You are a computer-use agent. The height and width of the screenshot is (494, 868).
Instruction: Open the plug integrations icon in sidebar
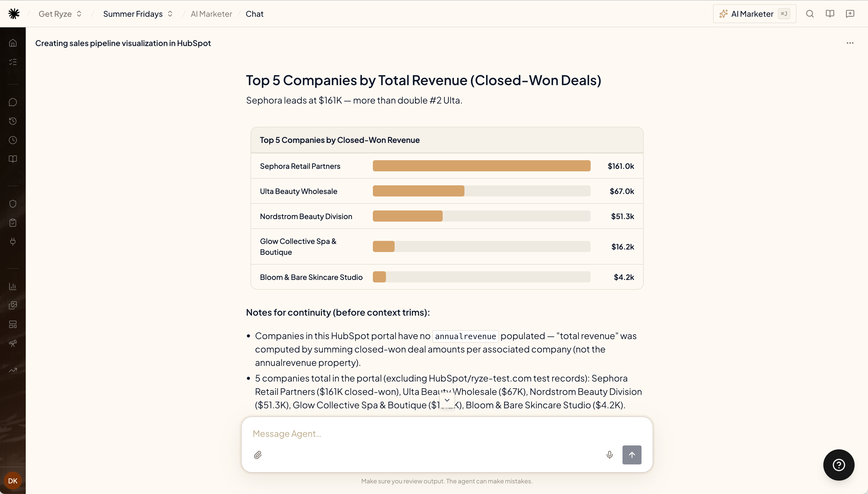click(13, 242)
